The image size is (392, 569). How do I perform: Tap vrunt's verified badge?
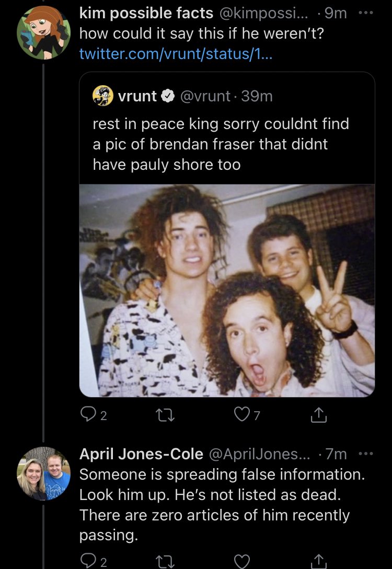(x=168, y=96)
